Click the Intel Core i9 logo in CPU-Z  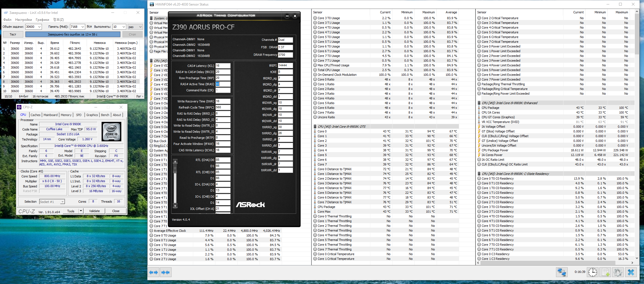[x=111, y=132]
